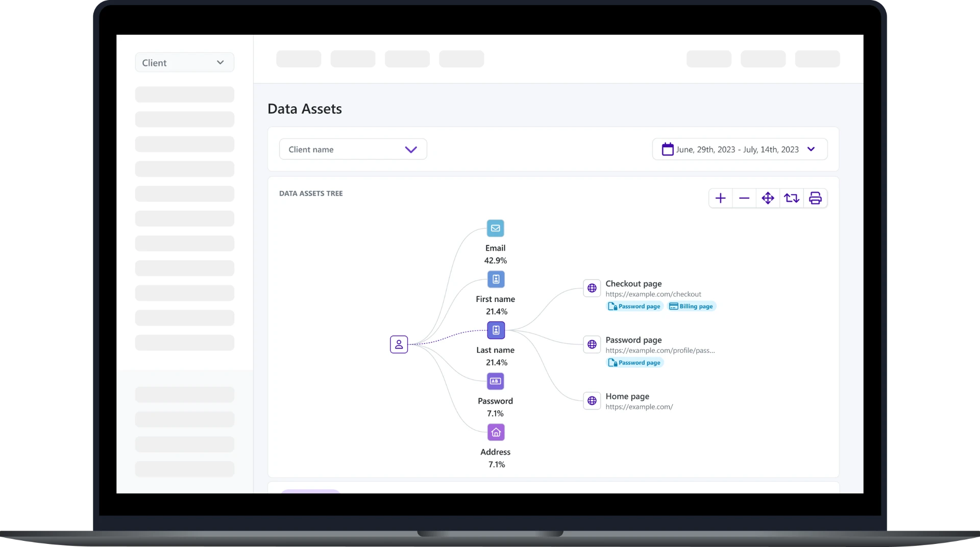Click the DATA ASSETS TREE heading
The image size is (980, 547).
tap(311, 194)
